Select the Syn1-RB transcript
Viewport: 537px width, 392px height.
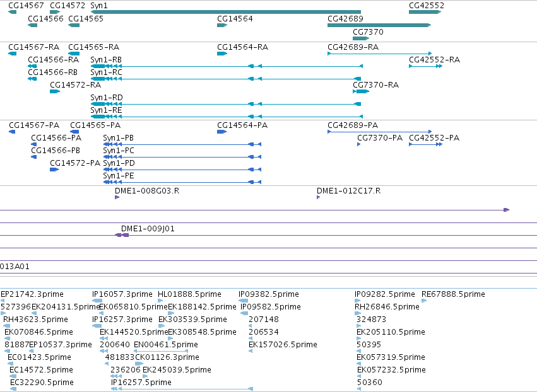(227, 66)
